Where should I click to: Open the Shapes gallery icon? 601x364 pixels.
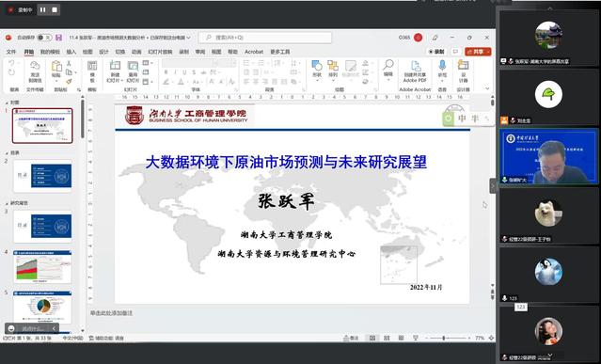pos(317,66)
